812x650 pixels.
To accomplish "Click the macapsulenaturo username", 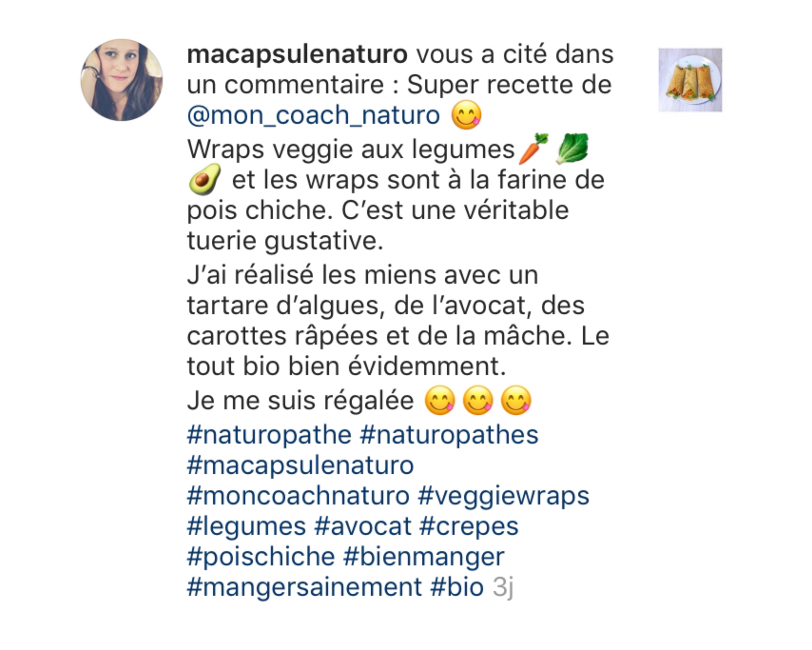I will tap(297, 55).
